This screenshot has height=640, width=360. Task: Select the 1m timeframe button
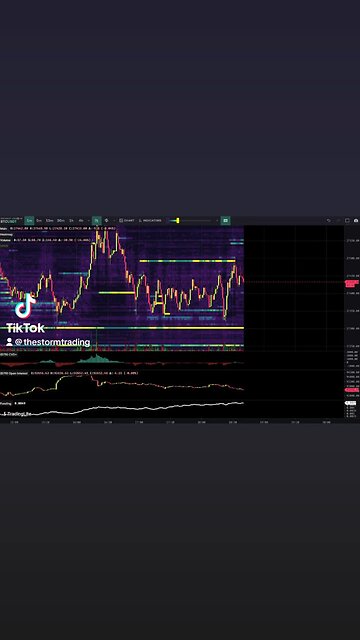(29, 220)
